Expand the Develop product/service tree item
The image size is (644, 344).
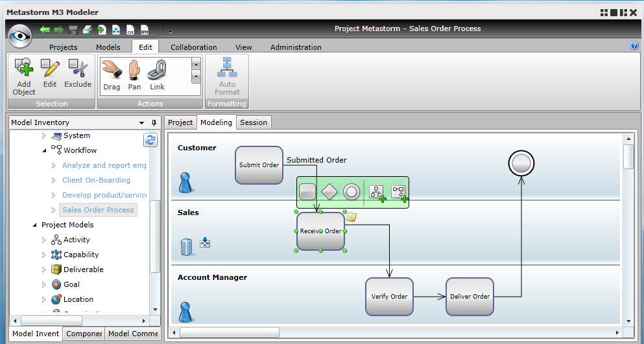point(53,195)
